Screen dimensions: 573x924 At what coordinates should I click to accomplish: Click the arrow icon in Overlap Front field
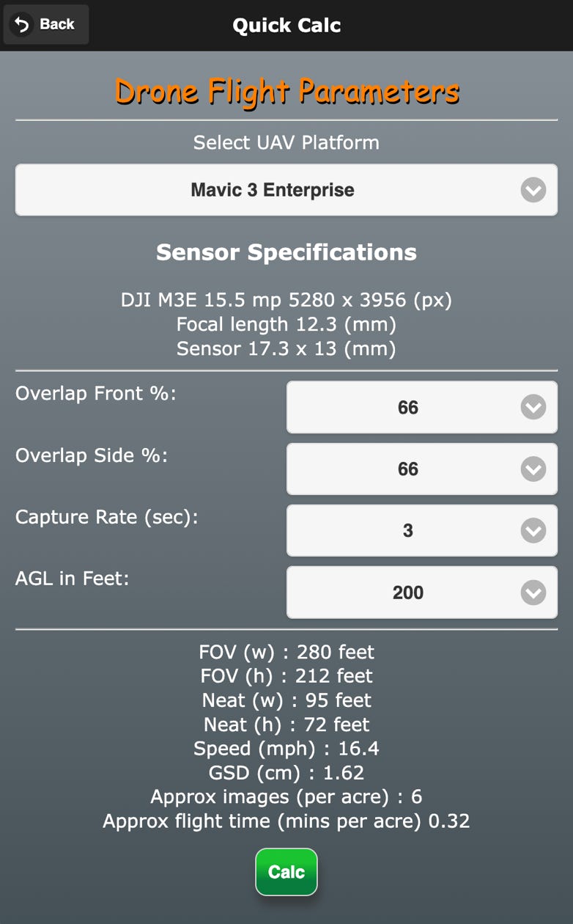533,407
